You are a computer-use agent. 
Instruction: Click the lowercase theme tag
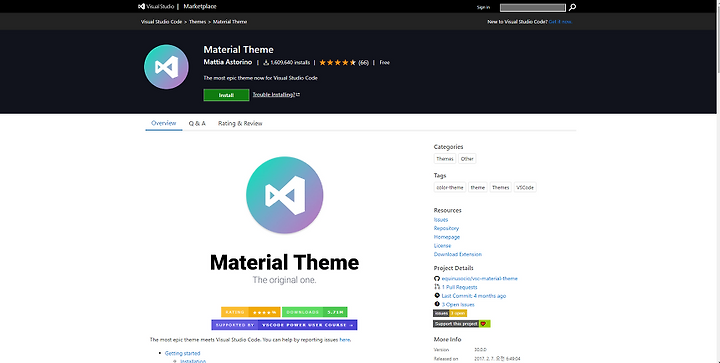(478, 187)
